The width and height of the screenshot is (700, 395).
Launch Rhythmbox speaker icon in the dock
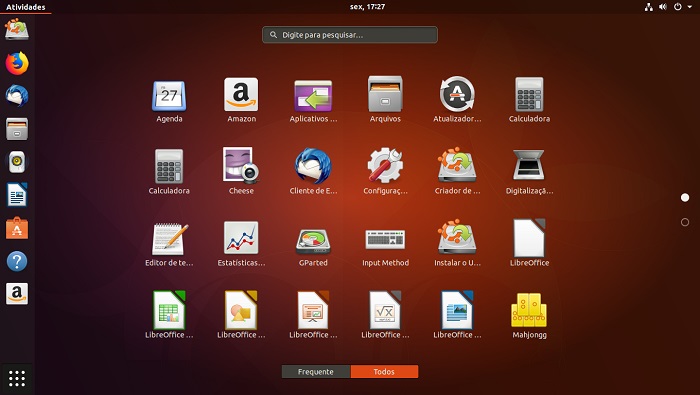[x=17, y=162]
